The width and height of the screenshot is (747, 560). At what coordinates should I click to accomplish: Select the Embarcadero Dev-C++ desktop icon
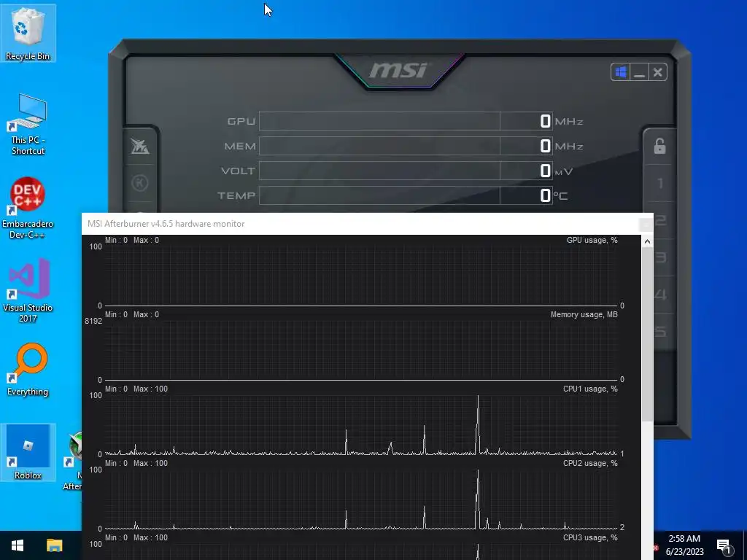pos(28,208)
